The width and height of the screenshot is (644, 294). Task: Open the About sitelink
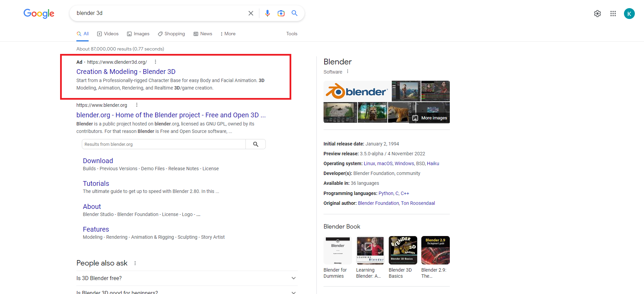click(x=92, y=207)
